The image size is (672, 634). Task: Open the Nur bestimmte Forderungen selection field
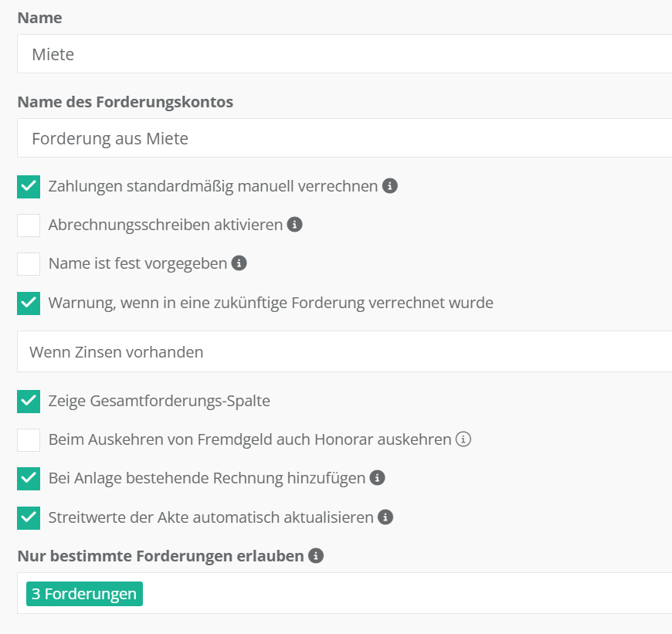[402, 594]
